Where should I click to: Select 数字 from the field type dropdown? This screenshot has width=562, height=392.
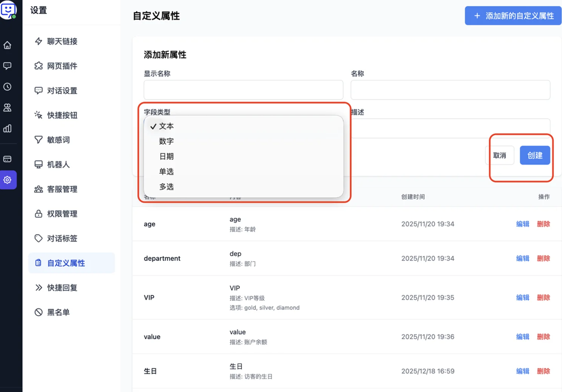tap(167, 141)
